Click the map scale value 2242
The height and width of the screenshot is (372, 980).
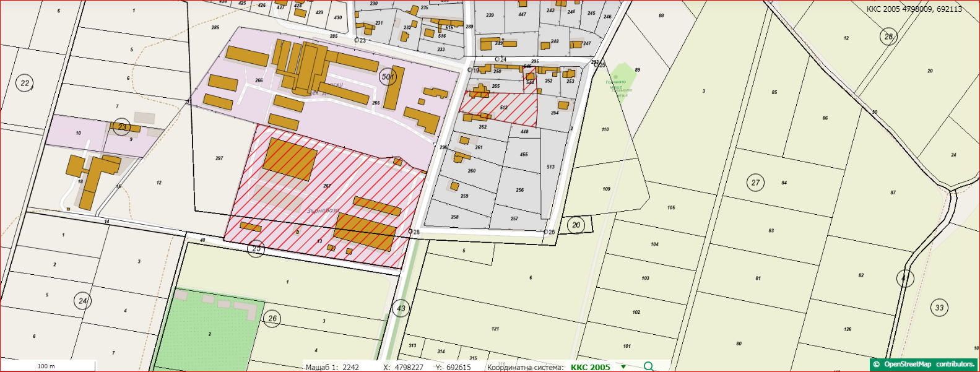pyautogui.click(x=350, y=367)
